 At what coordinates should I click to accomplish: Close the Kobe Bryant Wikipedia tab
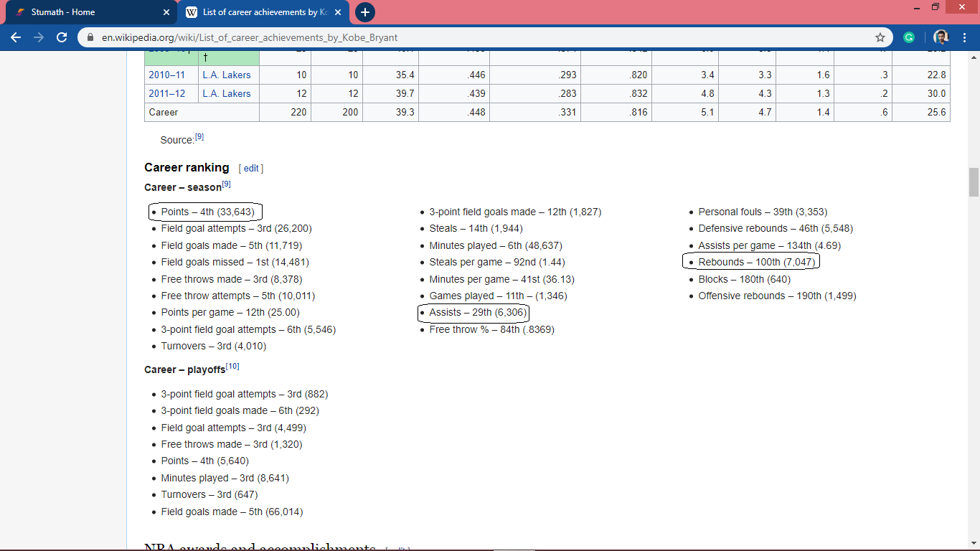[x=338, y=12]
